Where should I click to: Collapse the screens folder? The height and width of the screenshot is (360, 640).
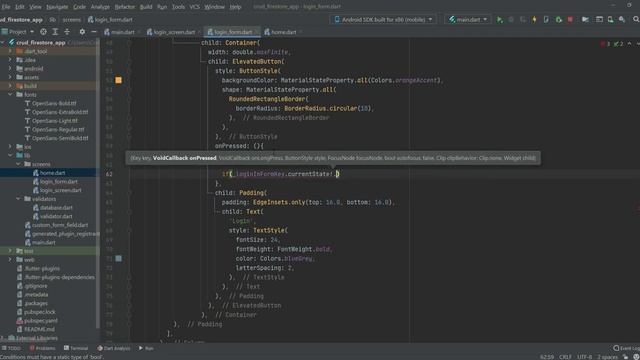[18, 164]
